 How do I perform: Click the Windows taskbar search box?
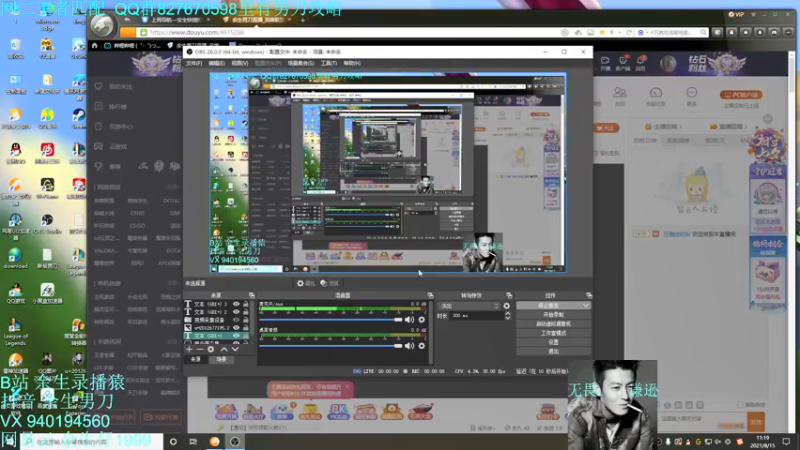tap(92, 442)
